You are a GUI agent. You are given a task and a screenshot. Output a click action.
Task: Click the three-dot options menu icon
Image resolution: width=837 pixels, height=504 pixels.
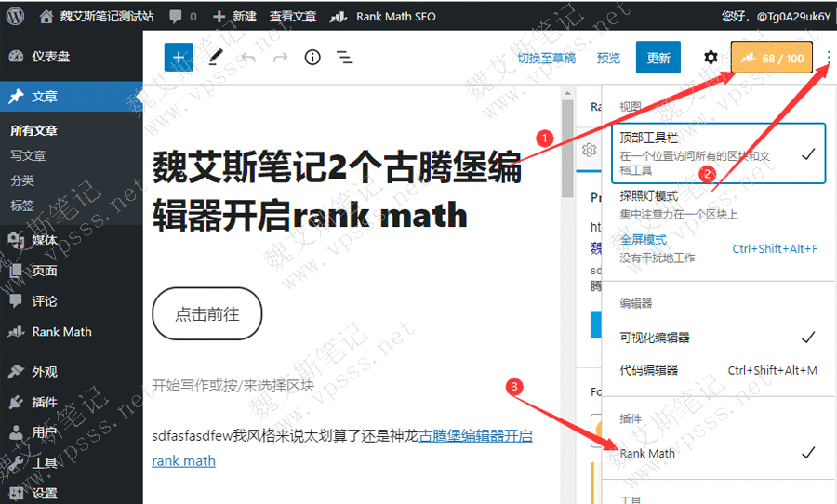829,58
